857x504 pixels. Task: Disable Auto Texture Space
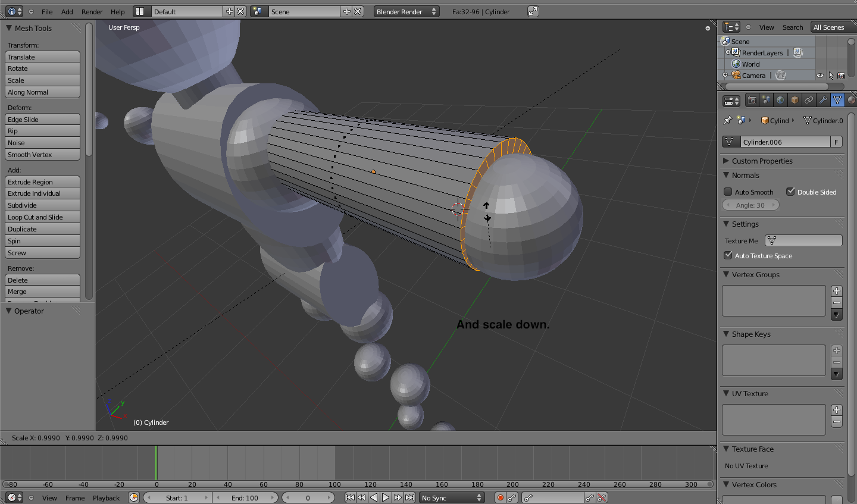click(x=728, y=255)
